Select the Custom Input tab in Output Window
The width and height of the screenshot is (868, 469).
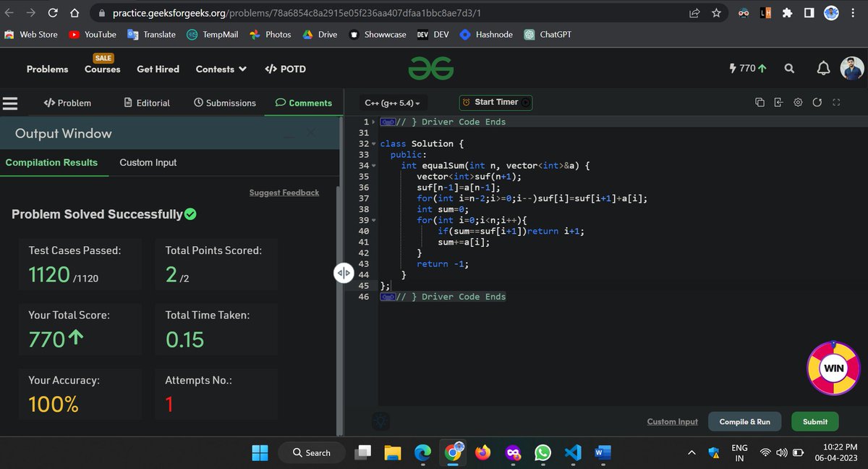click(148, 162)
